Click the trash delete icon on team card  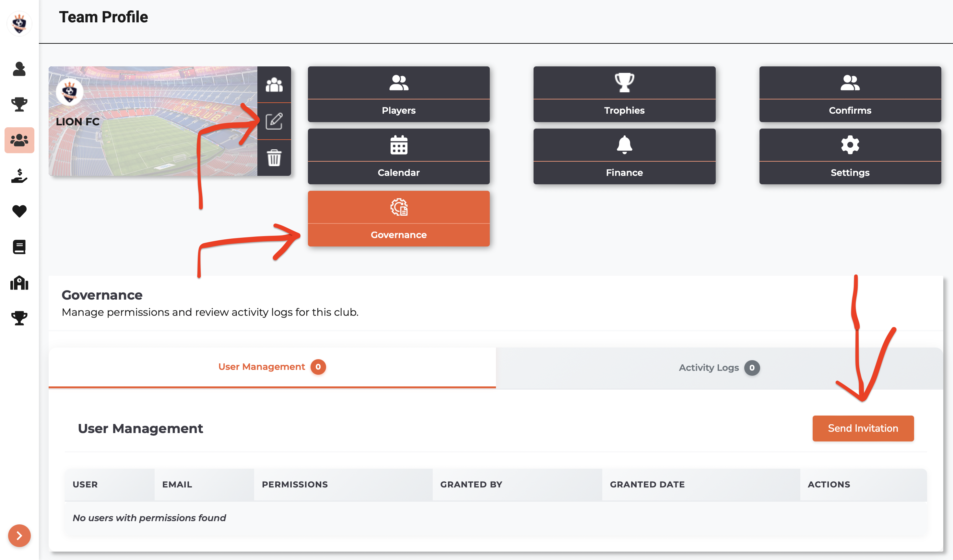(274, 157)
